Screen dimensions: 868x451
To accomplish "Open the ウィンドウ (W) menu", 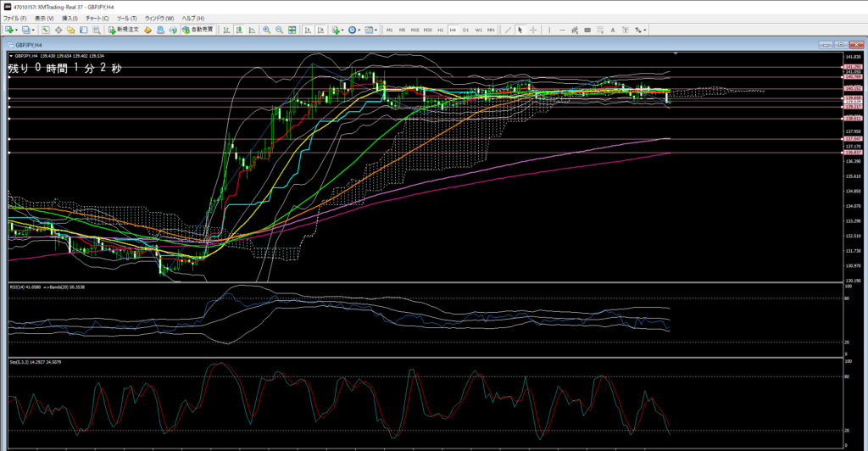I will (159, 19).
